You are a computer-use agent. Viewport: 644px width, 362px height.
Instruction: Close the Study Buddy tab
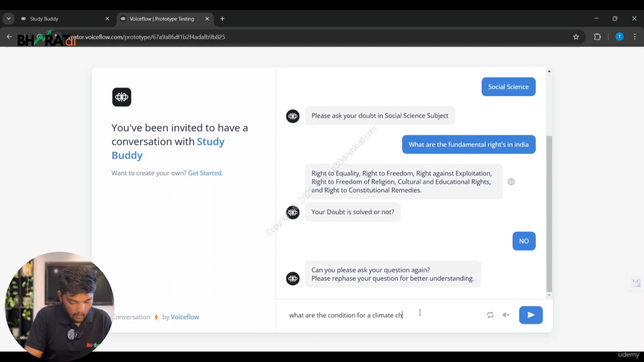pyautogui.click(x=107, y=19)
